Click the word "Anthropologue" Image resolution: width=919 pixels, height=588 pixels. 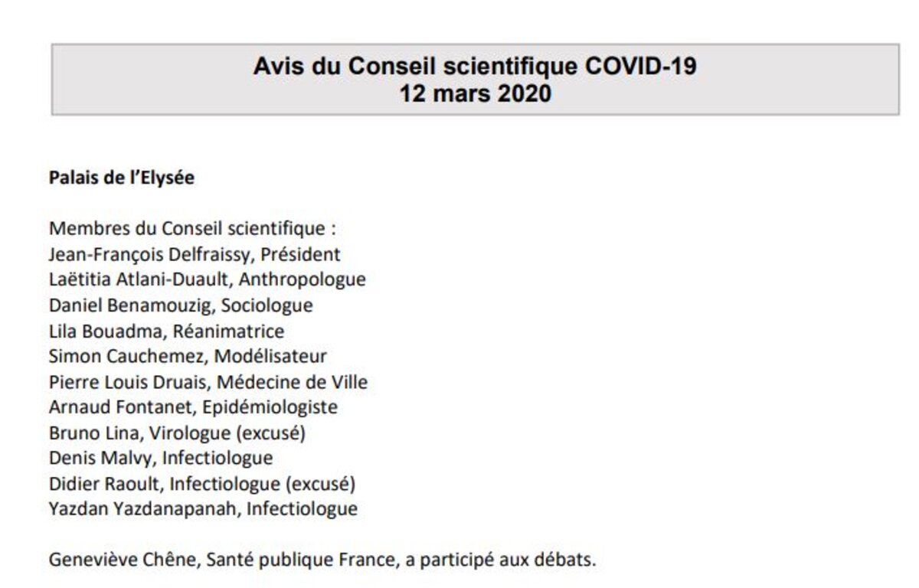[x=316, y=279]
